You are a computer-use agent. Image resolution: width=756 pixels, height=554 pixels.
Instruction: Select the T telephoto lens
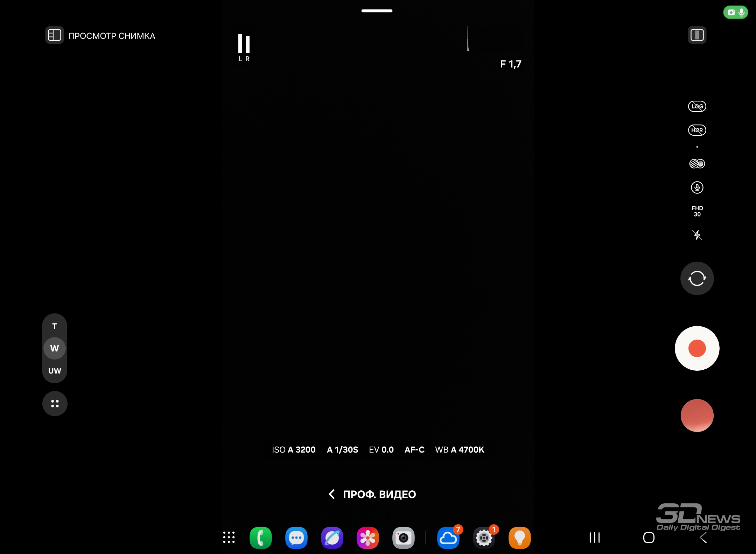point(55,326)
